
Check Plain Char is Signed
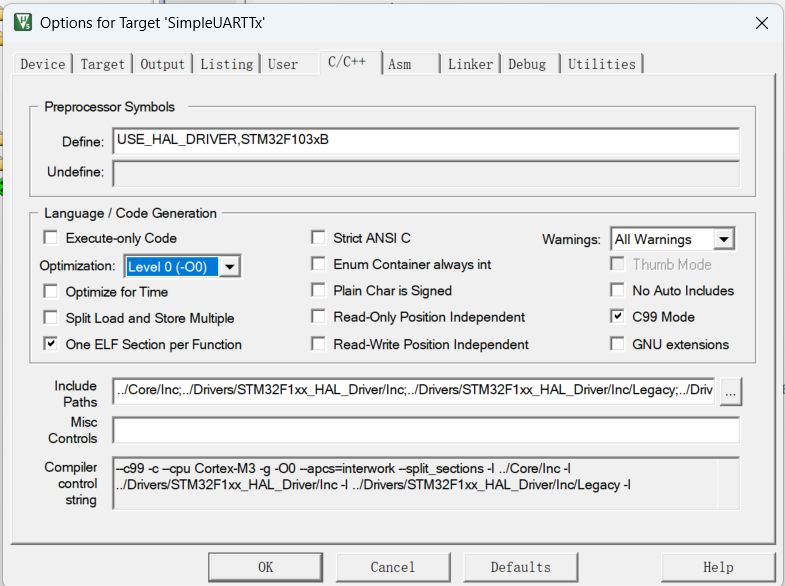(x=318, y=290)
